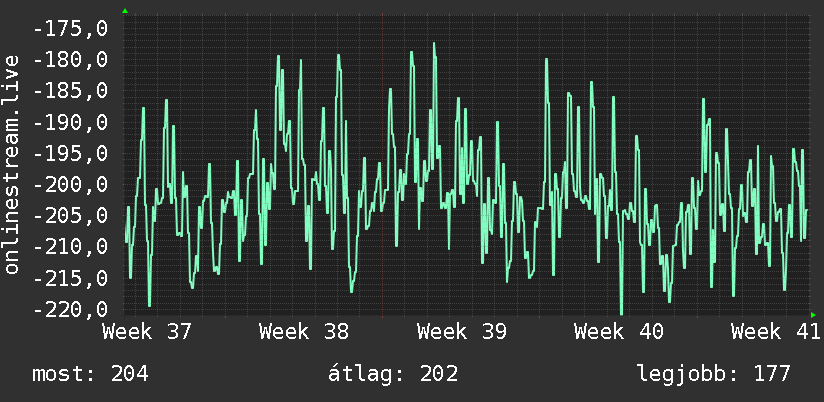Image resolution: width=824 pixels, height=402 pixels.
Task: Click the onlinestream.live vertical axis title
Action: click(x=12, y=164)
